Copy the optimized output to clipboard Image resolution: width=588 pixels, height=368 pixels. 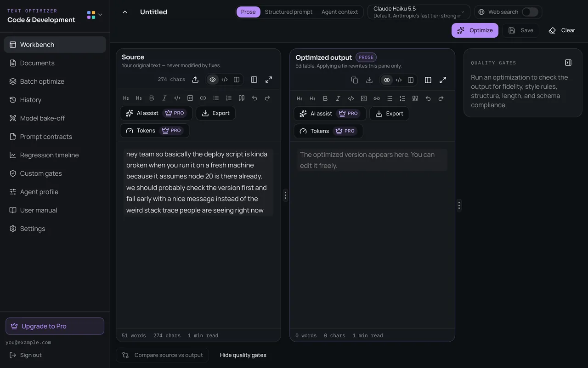tap(355, 80)
